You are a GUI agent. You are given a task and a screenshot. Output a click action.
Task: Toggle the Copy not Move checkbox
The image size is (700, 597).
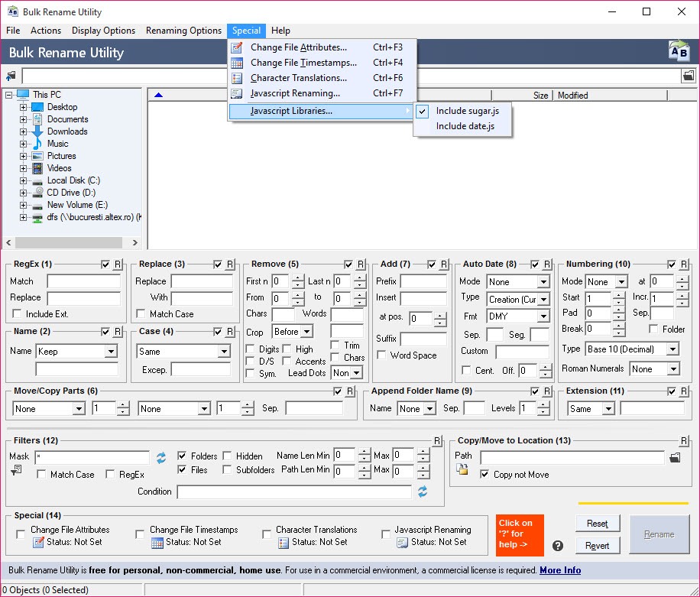tap(484, 474)
